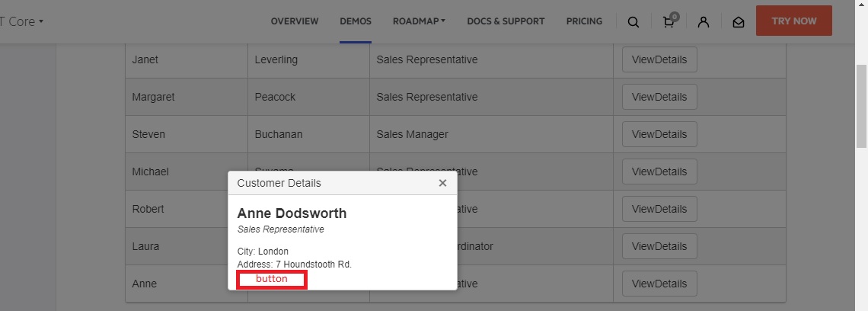Open the site search icon
The width and height of the screenshot is (868, 311).
633,22
